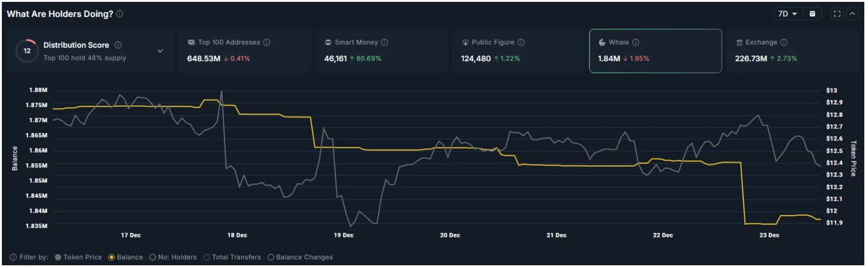The image size is (868, 269).
Task: Click the 18 Dec date label on chart
Action: click(237, 235)
